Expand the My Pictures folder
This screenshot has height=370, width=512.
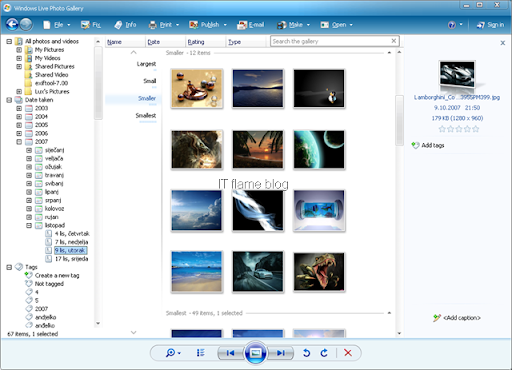(x=19, y=50)
